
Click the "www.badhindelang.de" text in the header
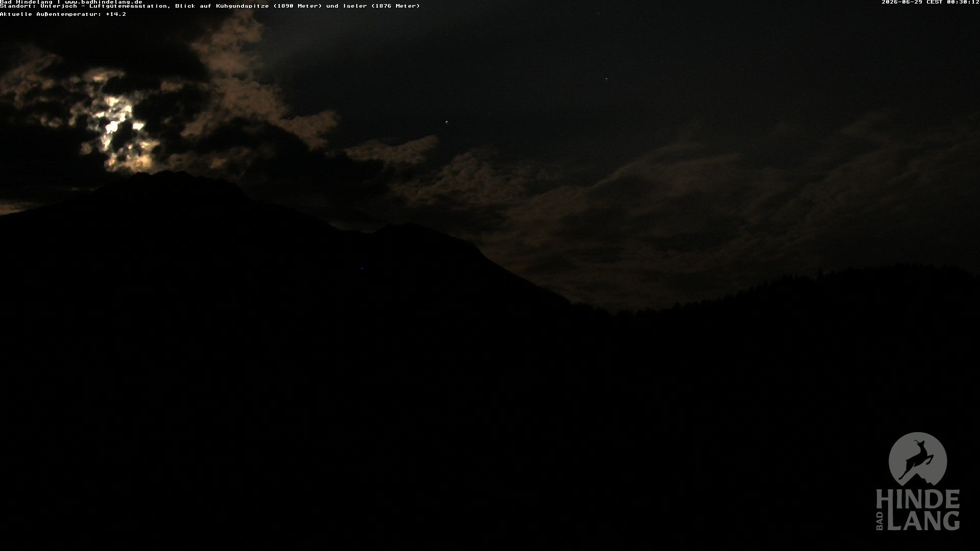[104, 2]
